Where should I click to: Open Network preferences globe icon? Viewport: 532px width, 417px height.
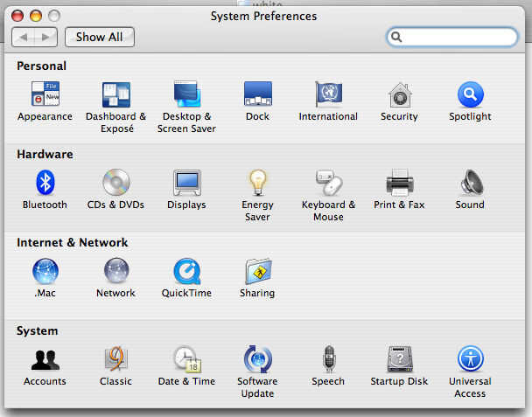pos(116,270)
